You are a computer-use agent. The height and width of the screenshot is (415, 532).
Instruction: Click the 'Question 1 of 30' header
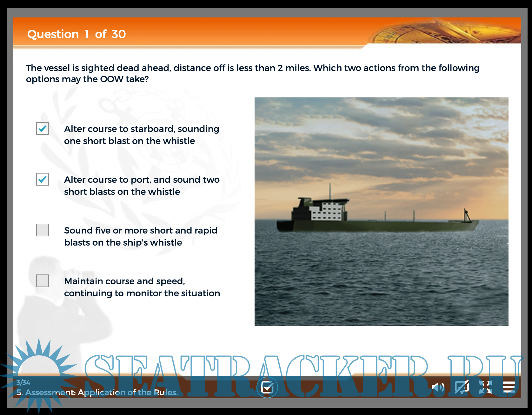[76, 34]
